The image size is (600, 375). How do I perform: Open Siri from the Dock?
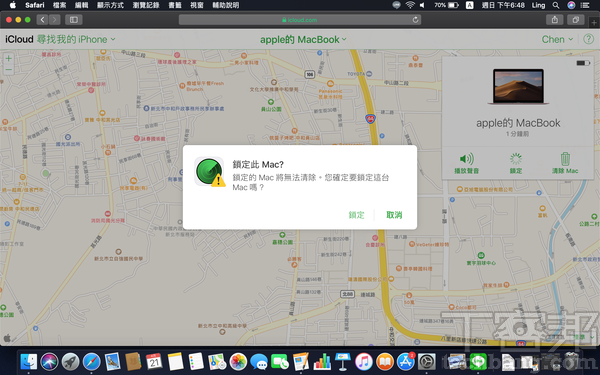49,361
